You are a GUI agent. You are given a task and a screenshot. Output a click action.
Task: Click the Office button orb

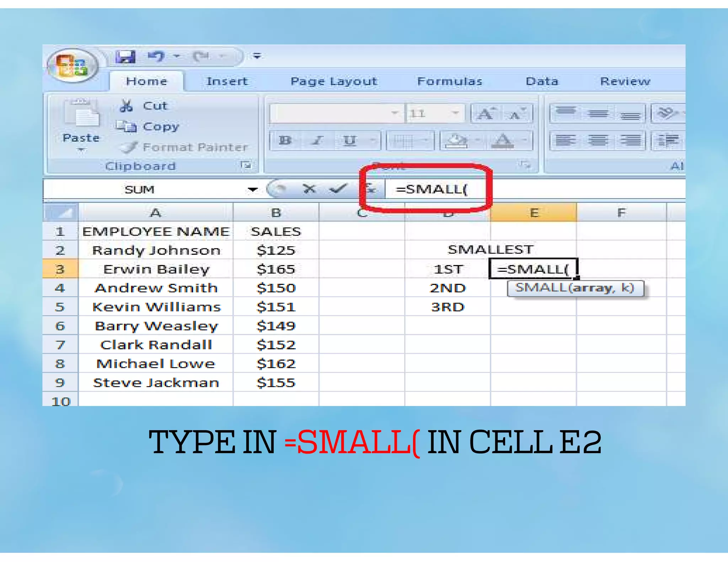coord(72,66)
